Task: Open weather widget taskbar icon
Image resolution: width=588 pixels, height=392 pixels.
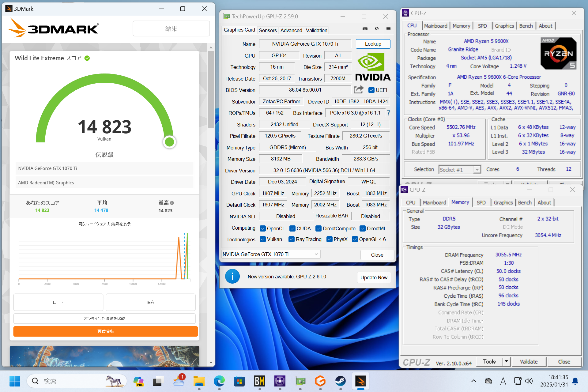Action: click(179, 381)
